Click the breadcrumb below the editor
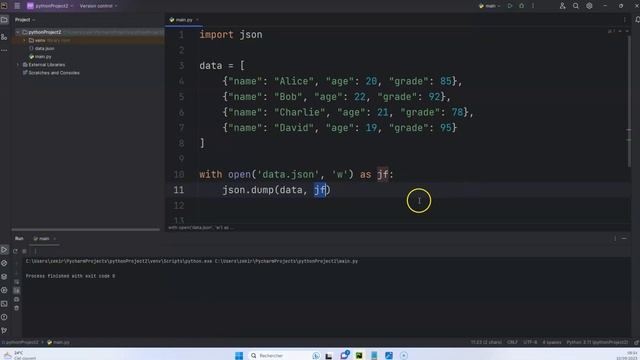Viewport: 640px width, 360px height. pyautogui.click(x=201, y=228)
